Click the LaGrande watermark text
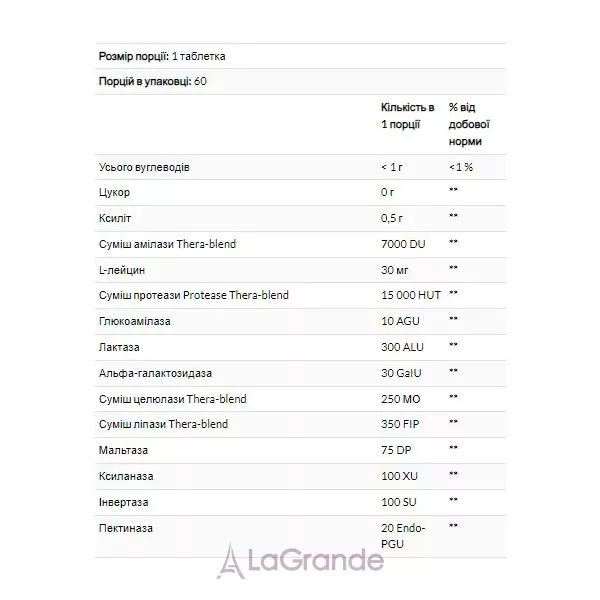The width and height of the screenshot is (600, 600). pyautogui.click(x=316, y=560)
